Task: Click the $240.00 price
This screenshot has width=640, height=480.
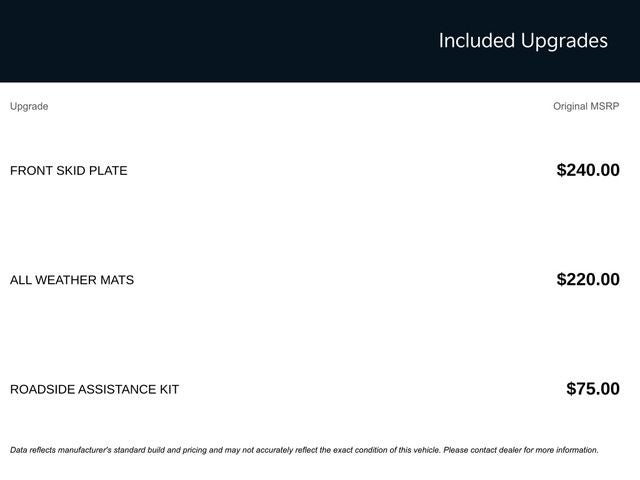Action: pyautogui.click(x=588, y=170)
